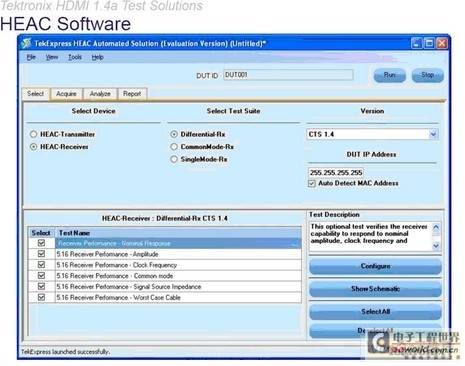Minimize the TekExpress window
Viewport: 465px width, 366px height.
417,43
